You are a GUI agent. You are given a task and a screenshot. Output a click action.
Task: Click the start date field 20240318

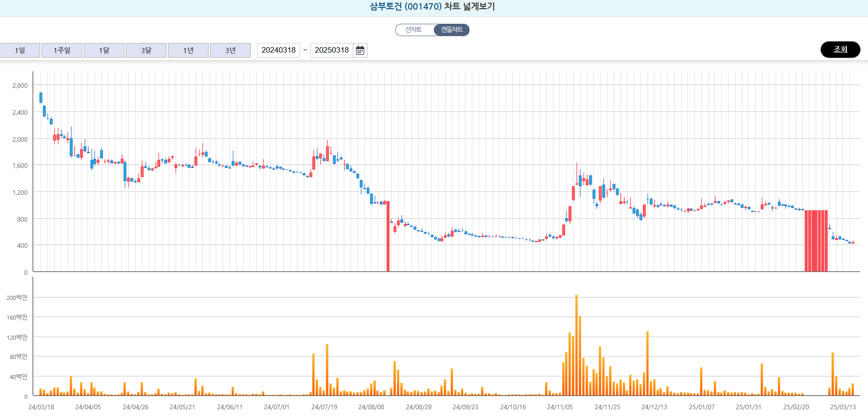279,50
